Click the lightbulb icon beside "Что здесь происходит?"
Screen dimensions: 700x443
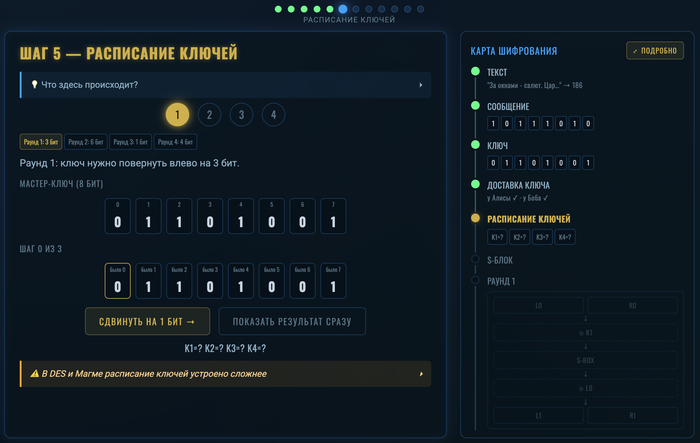[x=34, y=84]
